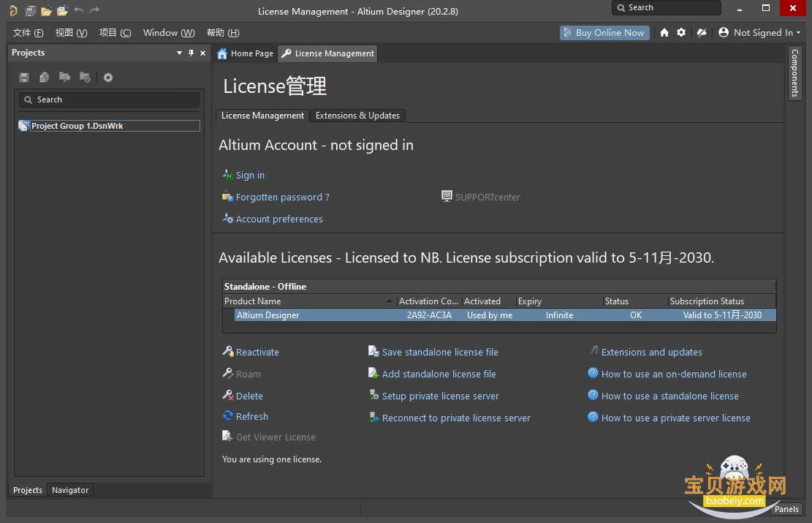Image resolution: width=812 pixels, height=523 pixels.
Task: Switch to Home Page tab
Action: click(246, 53)
